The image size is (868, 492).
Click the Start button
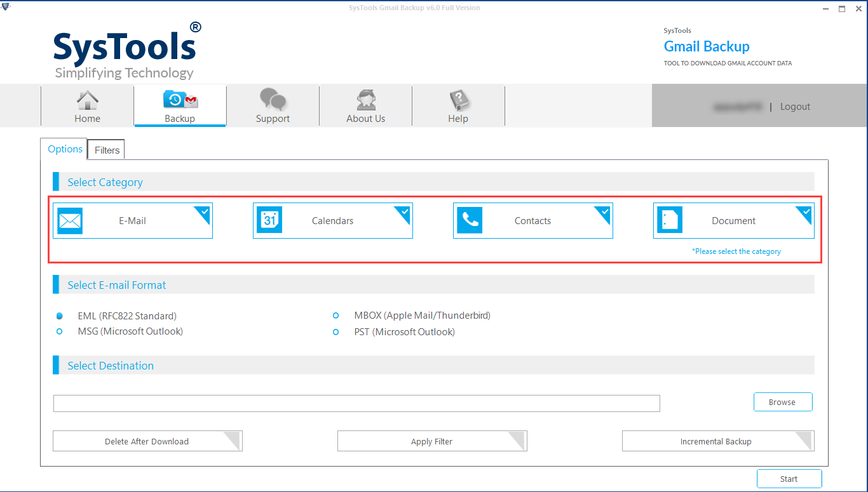click(789, 479)
